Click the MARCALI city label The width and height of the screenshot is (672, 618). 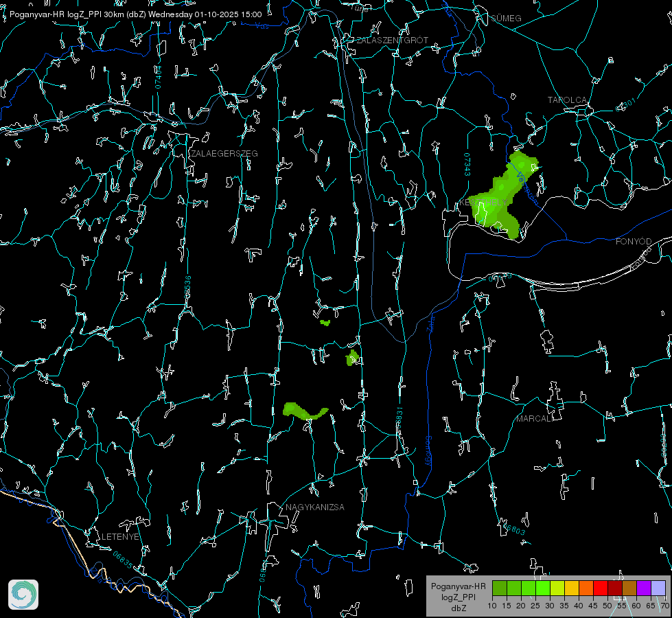click(533, 419)
